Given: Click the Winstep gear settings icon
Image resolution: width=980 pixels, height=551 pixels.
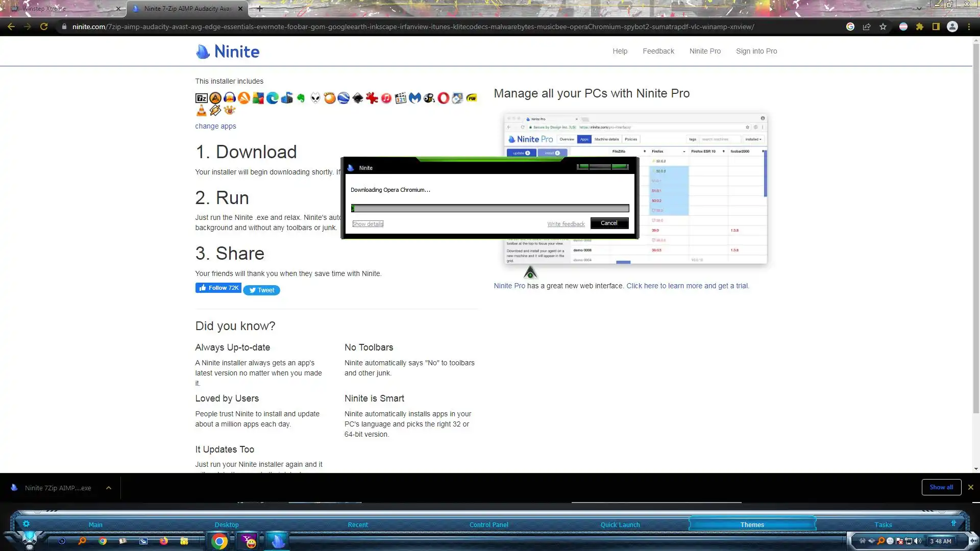Looking at the screenshot, I should point(26,524).
